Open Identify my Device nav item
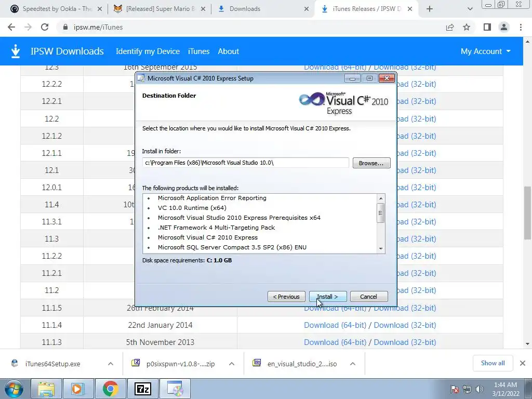532x399 pixels. pyautogui.click(x=148, y=51)
